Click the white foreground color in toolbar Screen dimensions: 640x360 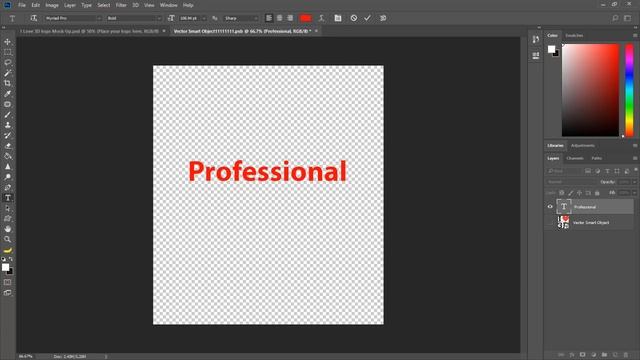[5, 267]
